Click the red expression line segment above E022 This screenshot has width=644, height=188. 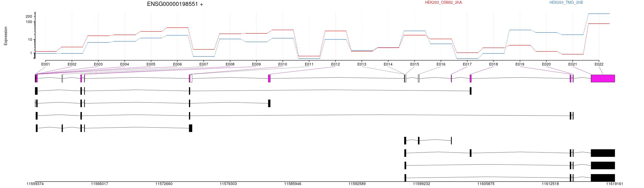pyautogui.click(x=599, y=24)
